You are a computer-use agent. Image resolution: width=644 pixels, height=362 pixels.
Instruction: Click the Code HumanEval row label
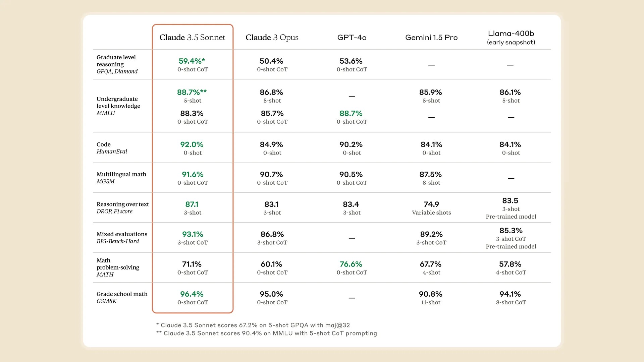click(x=112, y=148)
